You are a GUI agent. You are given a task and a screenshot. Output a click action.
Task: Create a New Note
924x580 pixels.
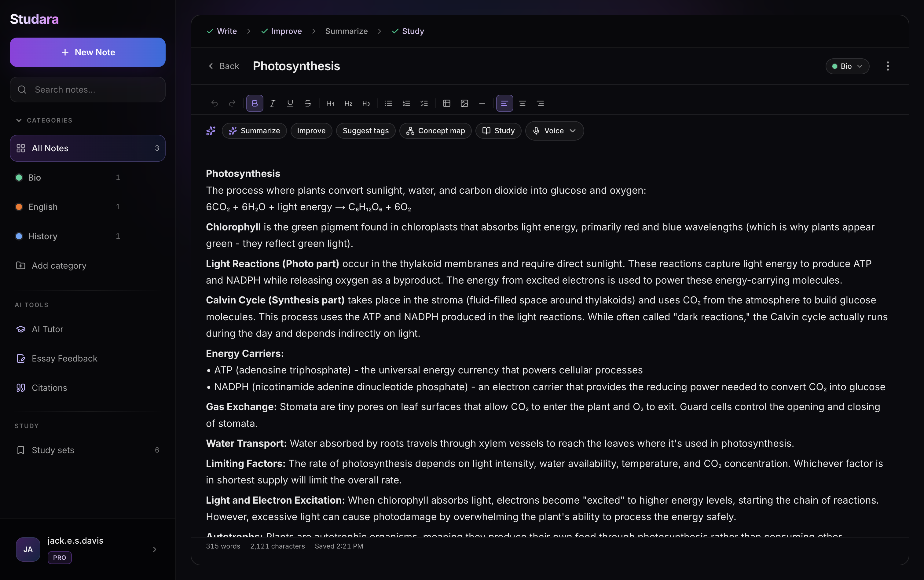pyautogui.click(x=87, y=52)
